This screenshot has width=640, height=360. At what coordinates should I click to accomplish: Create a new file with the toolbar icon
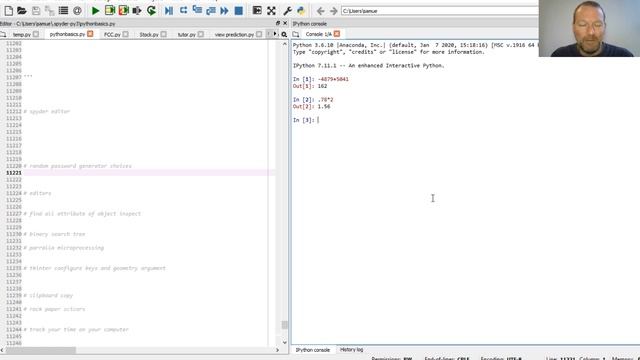(9, 11)
